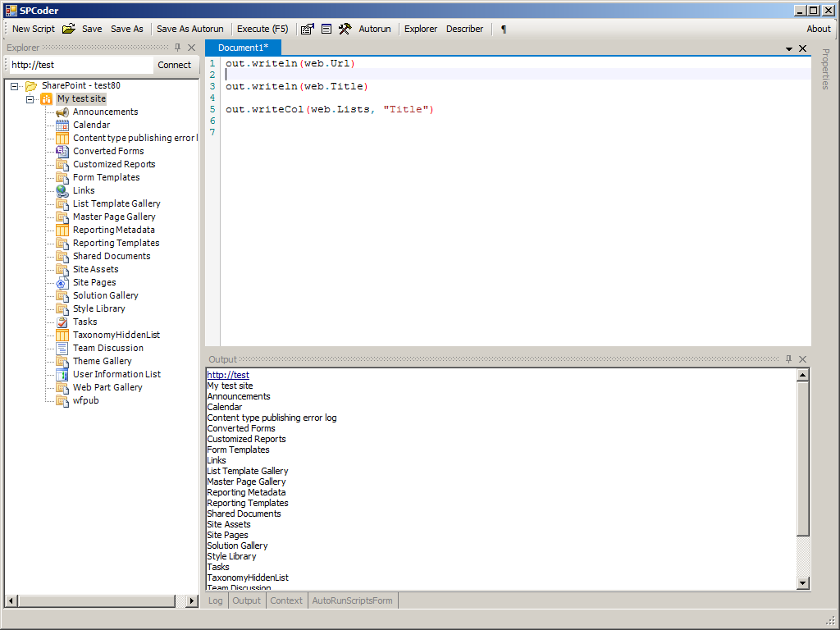Click the User Information List icon
The width and height of the screenshot is (840, 630).
(x=62, y=374)
